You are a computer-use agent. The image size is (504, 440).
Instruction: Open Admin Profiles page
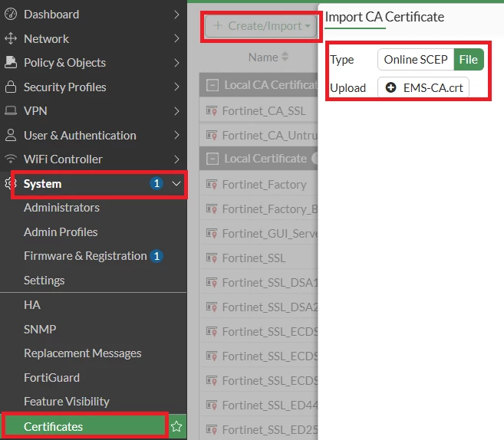tap(61, 232)
